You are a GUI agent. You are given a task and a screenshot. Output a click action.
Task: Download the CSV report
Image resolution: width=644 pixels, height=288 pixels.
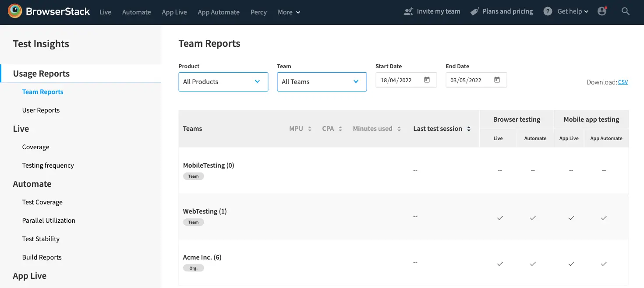(x=623, y=82)
